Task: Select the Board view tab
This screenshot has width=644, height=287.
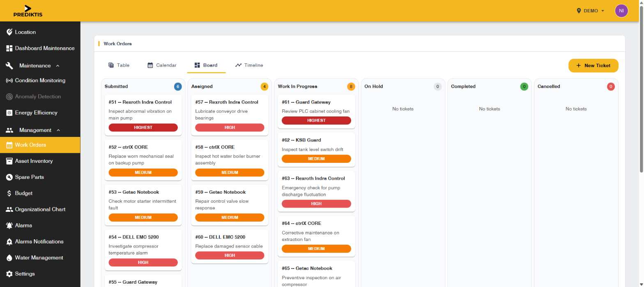Action: [206, 65]
